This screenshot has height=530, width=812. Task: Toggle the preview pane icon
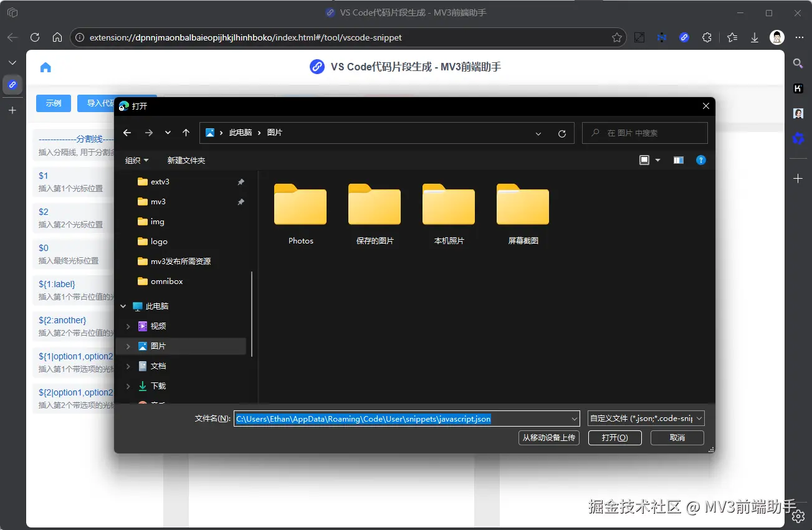click(679, 160)
